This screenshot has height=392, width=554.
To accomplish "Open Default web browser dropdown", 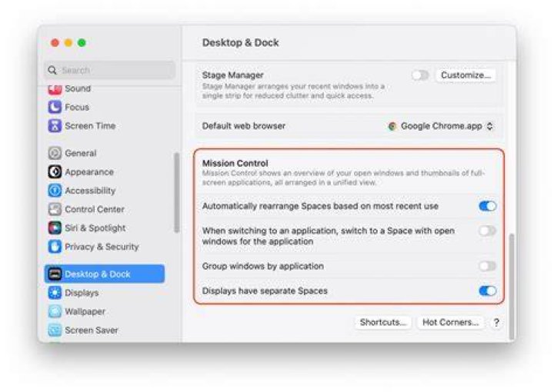I will tap(441, 126).
